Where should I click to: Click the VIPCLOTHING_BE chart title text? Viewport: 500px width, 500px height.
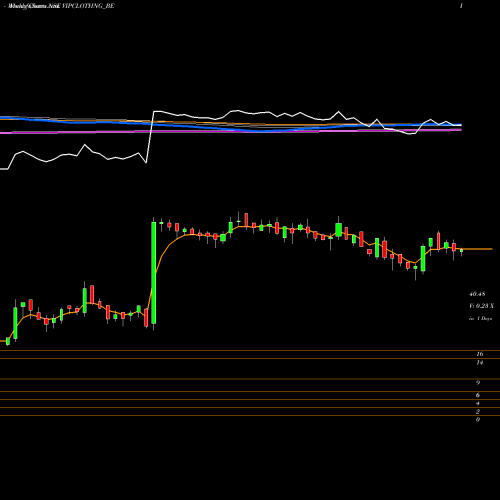[88, 6]
